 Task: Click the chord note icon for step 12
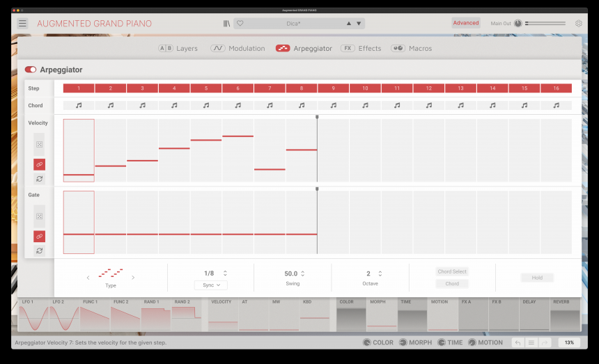coord(429,105)
